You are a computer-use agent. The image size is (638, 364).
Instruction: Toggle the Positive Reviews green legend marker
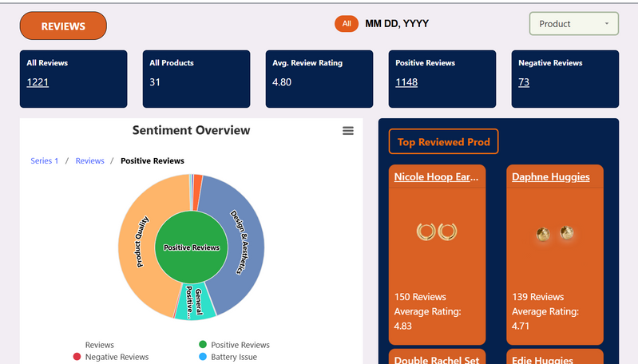203,345
